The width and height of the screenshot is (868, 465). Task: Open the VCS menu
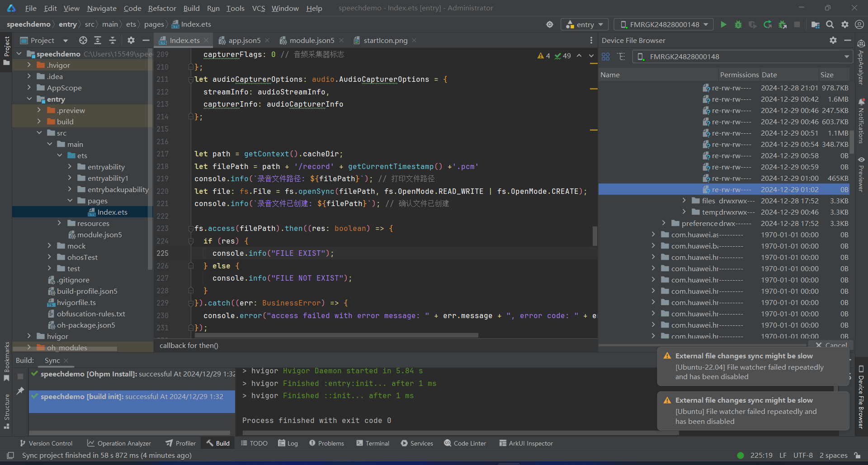click(259, 8)
